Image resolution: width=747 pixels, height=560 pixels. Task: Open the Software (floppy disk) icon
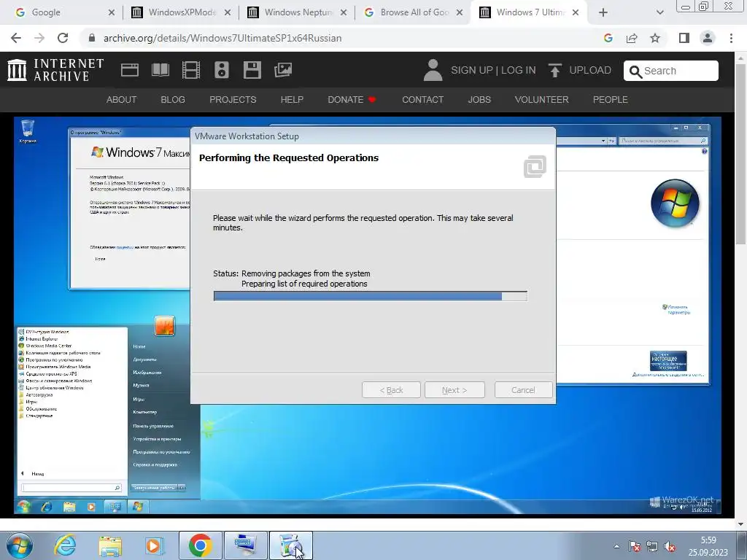pos(252,70)
